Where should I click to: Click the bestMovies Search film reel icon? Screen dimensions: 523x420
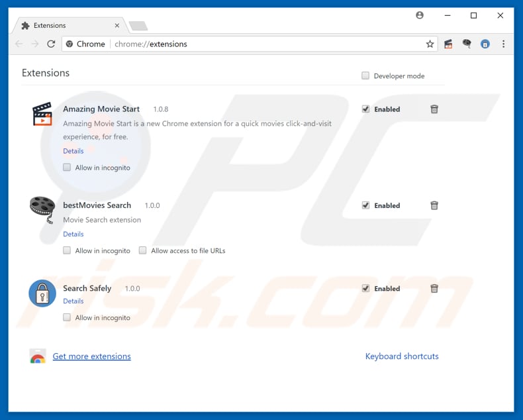pyautogui.click(x=42, y=209)
